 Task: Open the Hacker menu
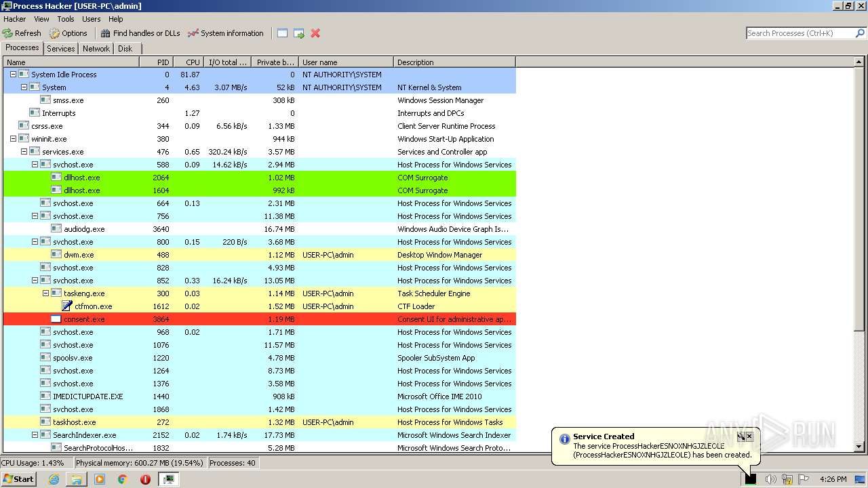[15, 19]
